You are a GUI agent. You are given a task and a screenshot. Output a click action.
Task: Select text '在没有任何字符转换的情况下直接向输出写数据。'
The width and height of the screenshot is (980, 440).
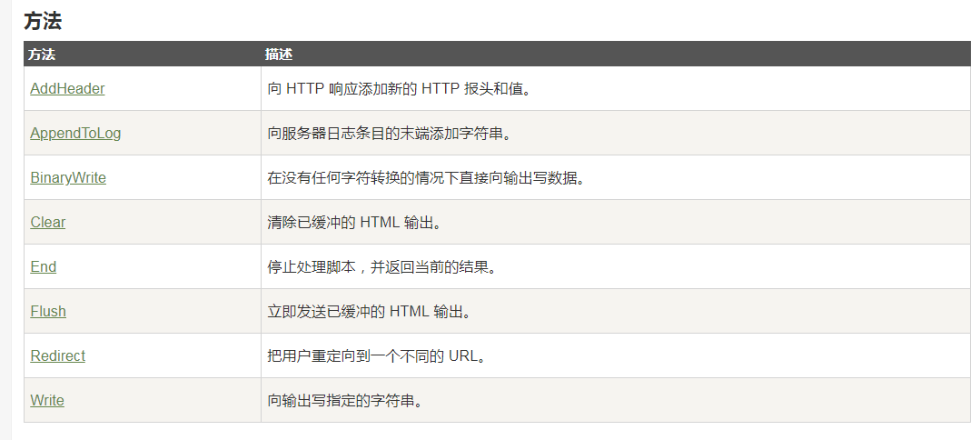click(426, 178)
